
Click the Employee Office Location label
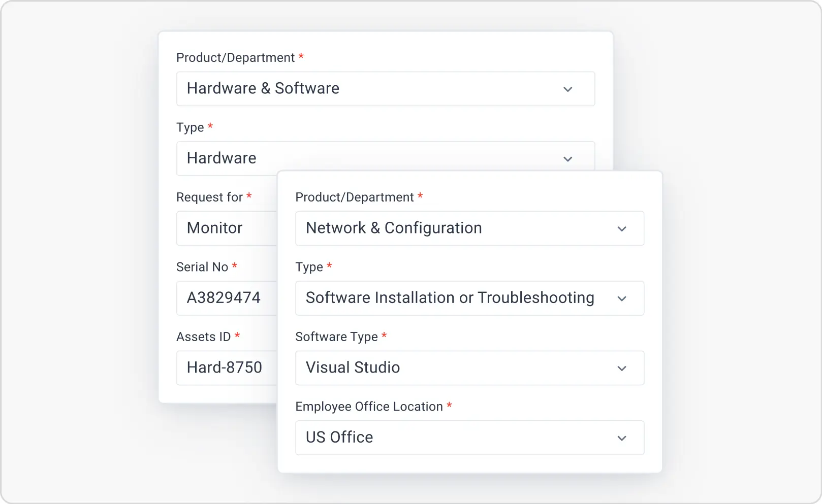point(369,407)
